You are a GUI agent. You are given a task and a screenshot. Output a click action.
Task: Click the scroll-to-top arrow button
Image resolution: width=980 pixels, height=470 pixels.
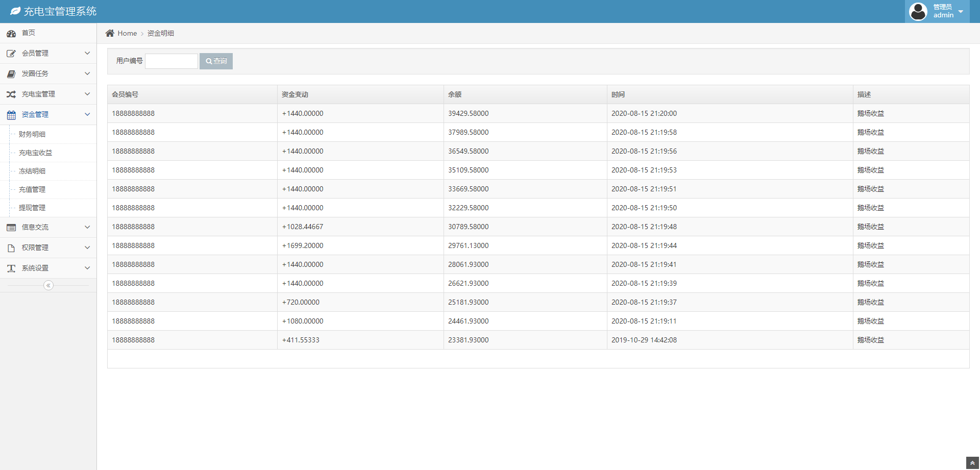(972, 463)
